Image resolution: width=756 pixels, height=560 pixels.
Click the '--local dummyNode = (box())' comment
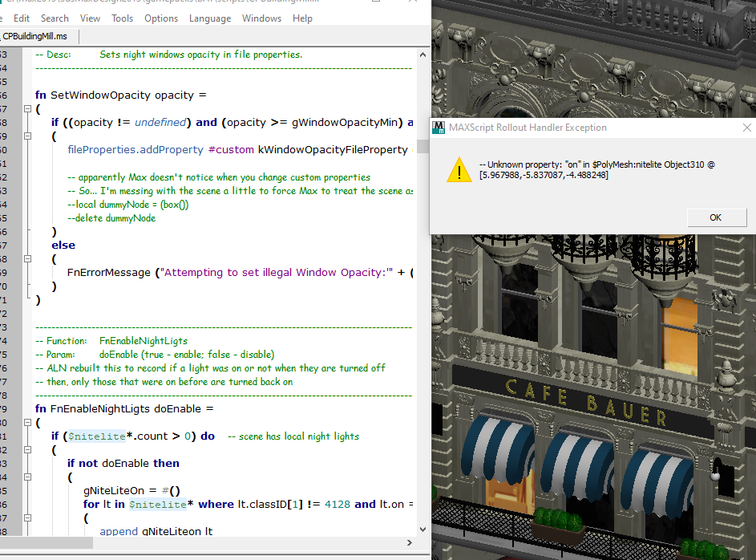click(x=127, y=205)
